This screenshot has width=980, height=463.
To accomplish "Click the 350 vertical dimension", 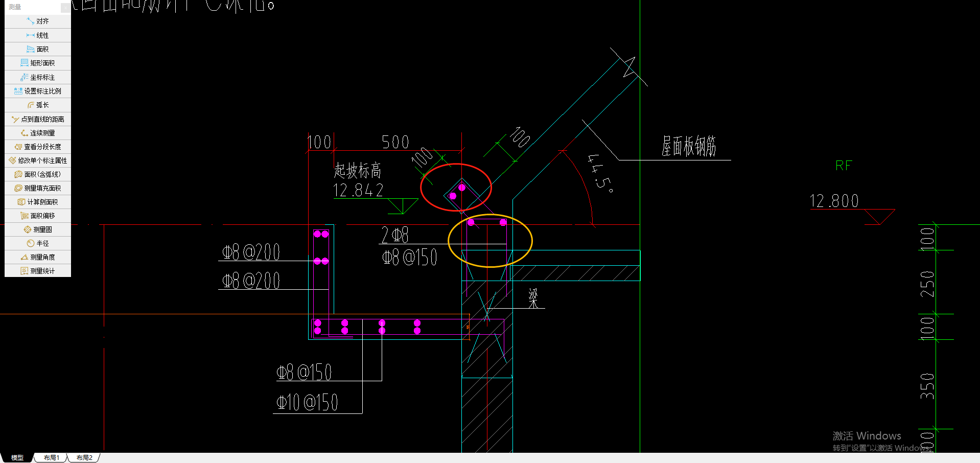I will coord(927,386).
